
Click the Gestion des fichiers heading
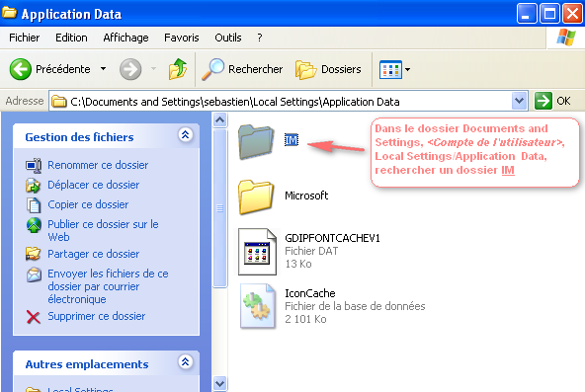click(x=79, y=137)
